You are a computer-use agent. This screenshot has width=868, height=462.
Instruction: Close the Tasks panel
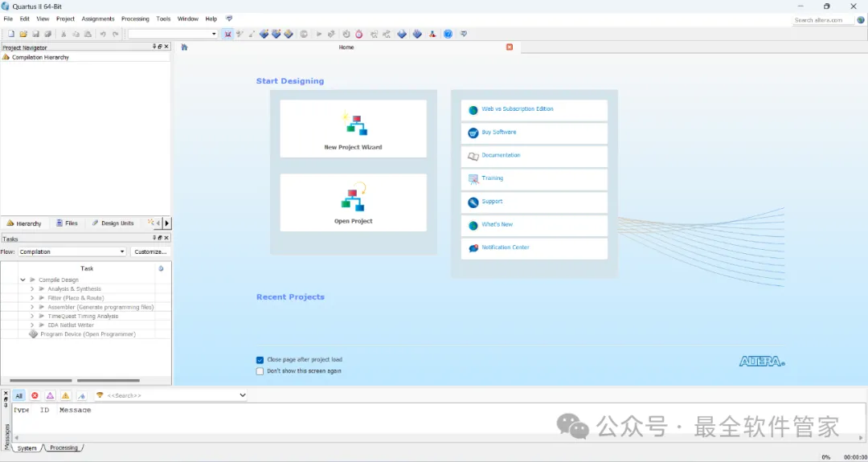(x=166, y=237)
